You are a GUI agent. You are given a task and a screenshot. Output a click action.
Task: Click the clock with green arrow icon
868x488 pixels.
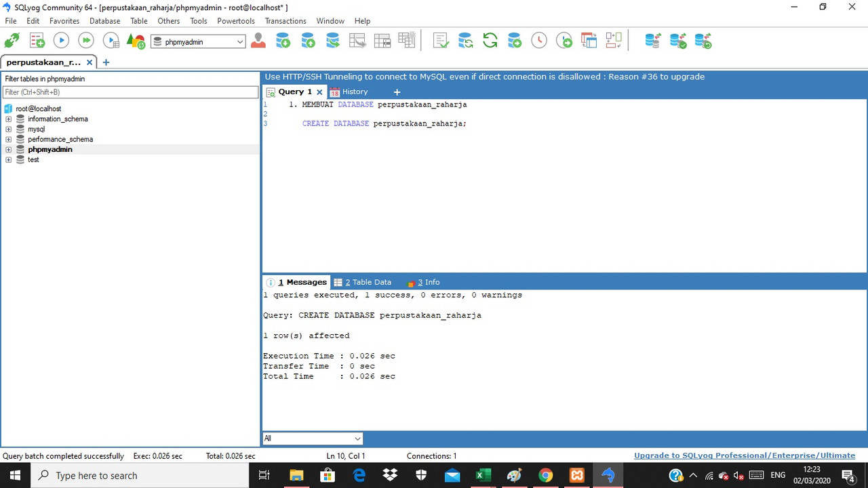(564, 41)
